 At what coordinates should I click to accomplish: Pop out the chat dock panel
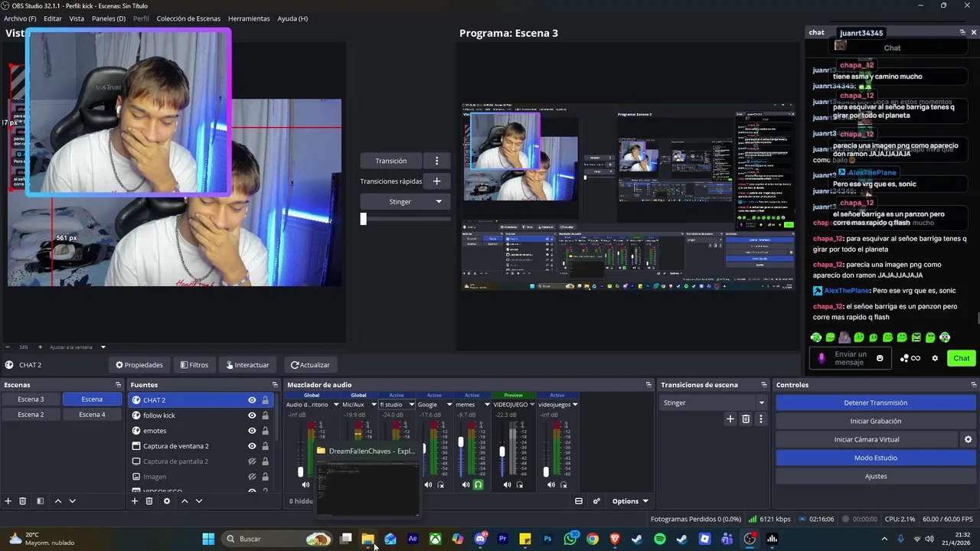pos(962,32)
